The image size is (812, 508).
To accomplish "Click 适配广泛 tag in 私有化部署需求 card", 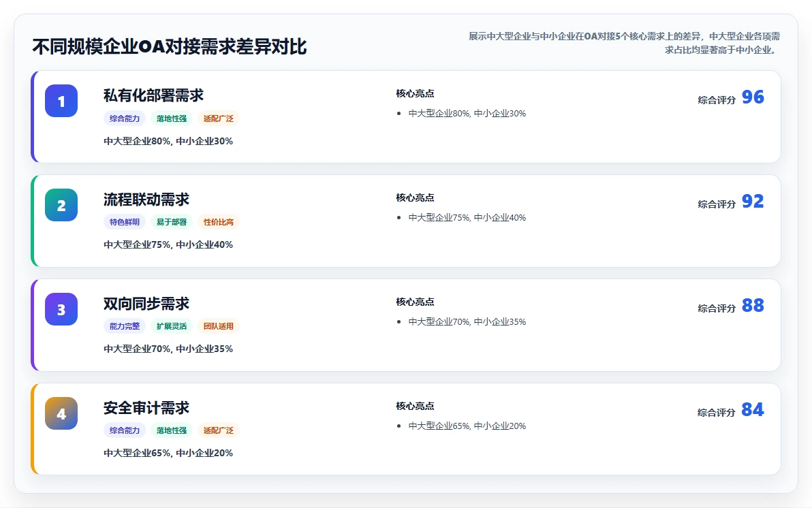I will (x=218, y=118).
